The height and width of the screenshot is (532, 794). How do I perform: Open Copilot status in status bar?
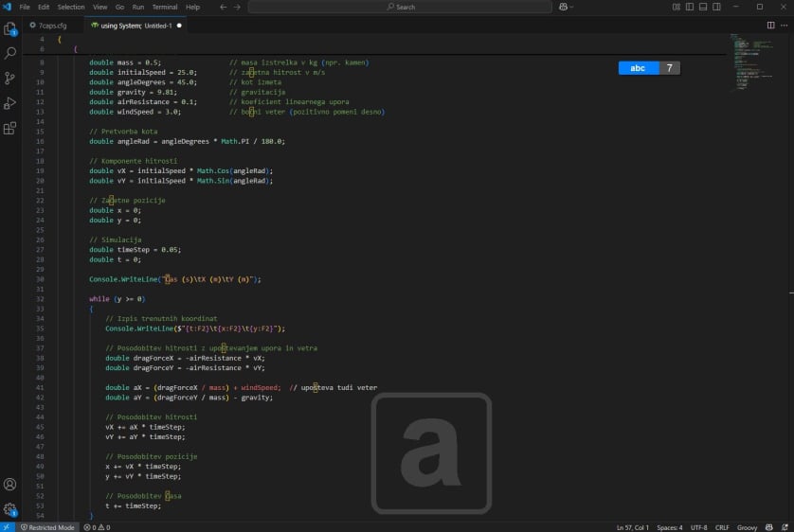pyautogui.click(x=768, y=527)
